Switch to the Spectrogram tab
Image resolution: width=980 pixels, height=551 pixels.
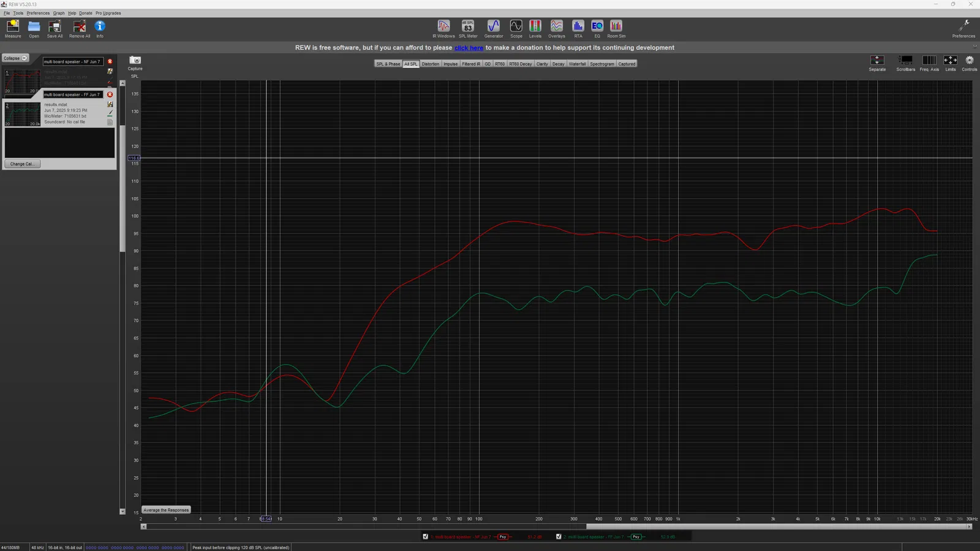[x=602, y=64]
